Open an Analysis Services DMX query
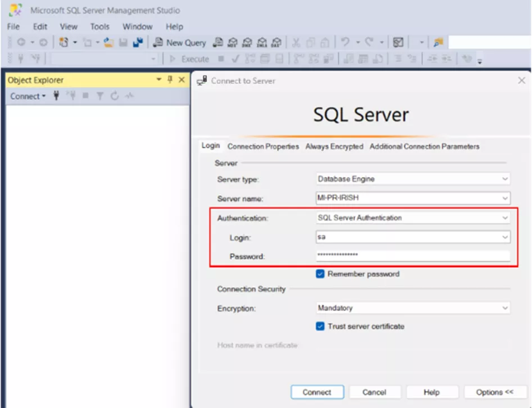 (247, 42)
